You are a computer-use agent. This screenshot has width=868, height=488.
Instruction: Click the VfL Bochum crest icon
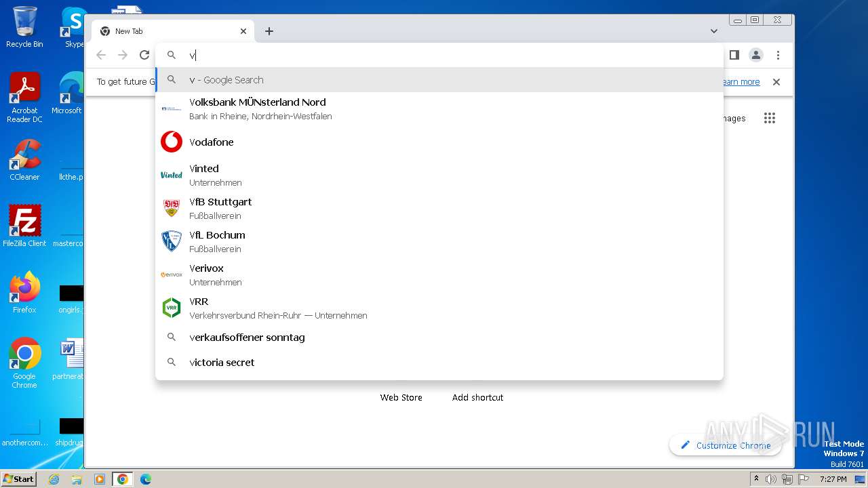point(172,241)
